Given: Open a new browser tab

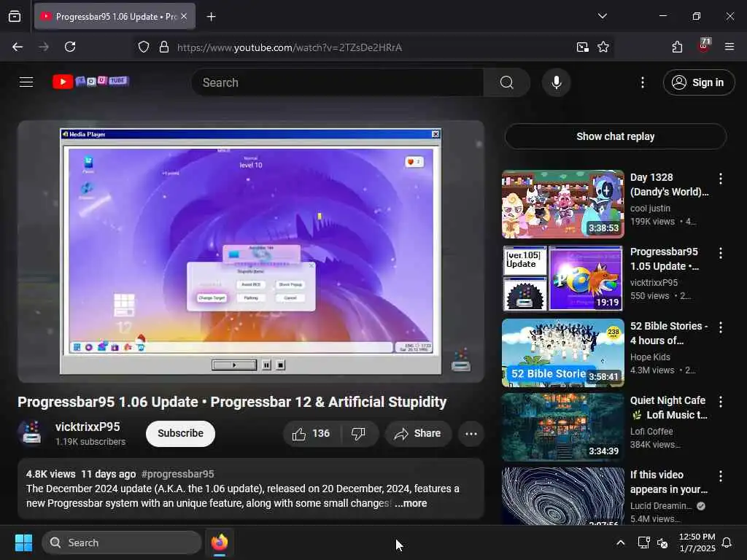Looking at the screenshot, I should click(x=211, y=17).
